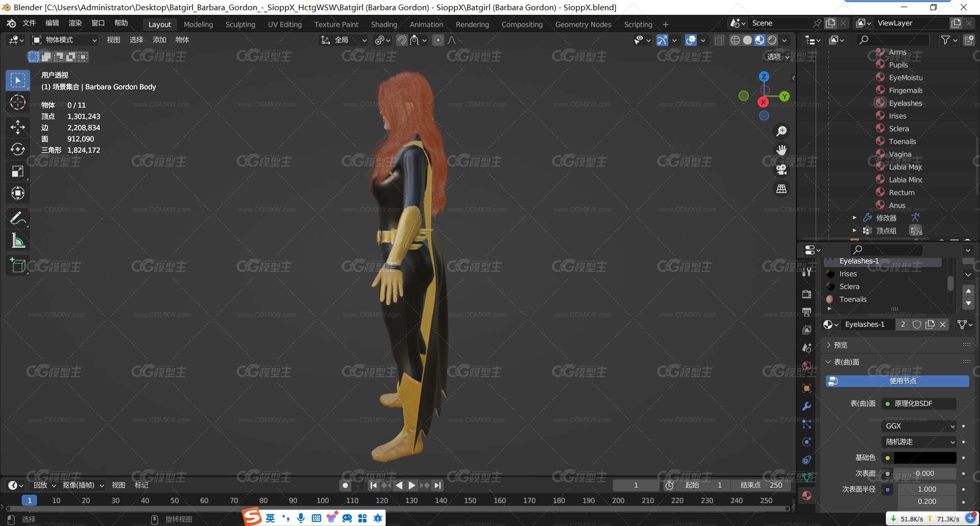Switch perspective/orthographic grid icon
The image size is (980, 526).
tap(781, 189)
